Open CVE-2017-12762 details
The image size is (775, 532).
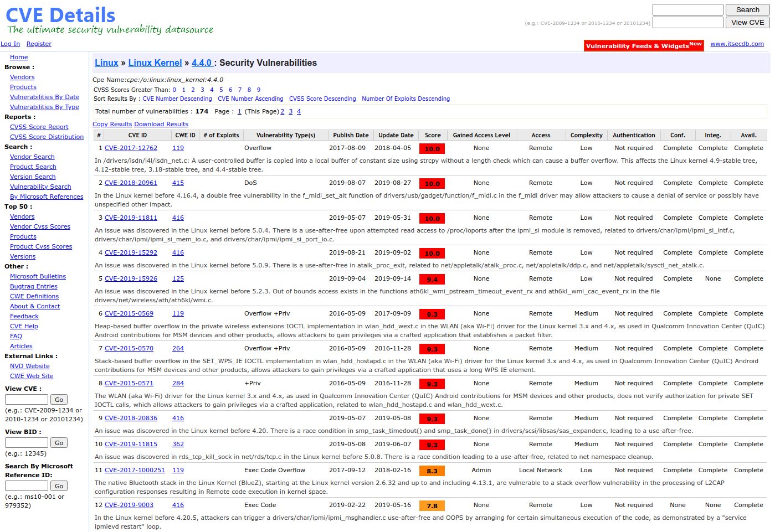pyautogui.click(x=131, y=148)
